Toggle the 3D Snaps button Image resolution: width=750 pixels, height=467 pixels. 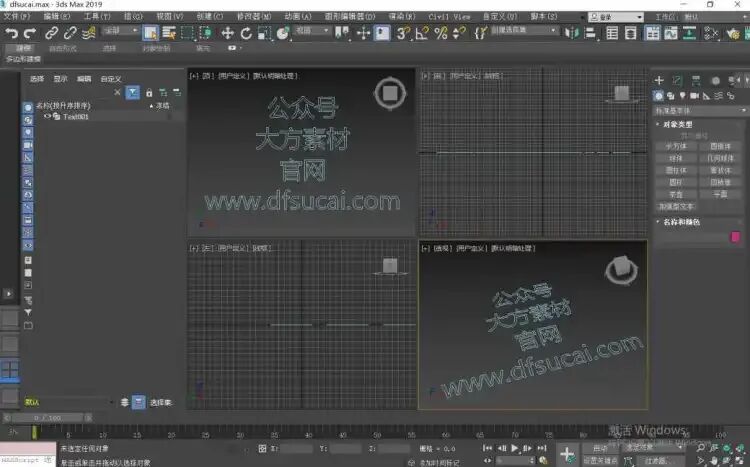(x=403, y=33)
